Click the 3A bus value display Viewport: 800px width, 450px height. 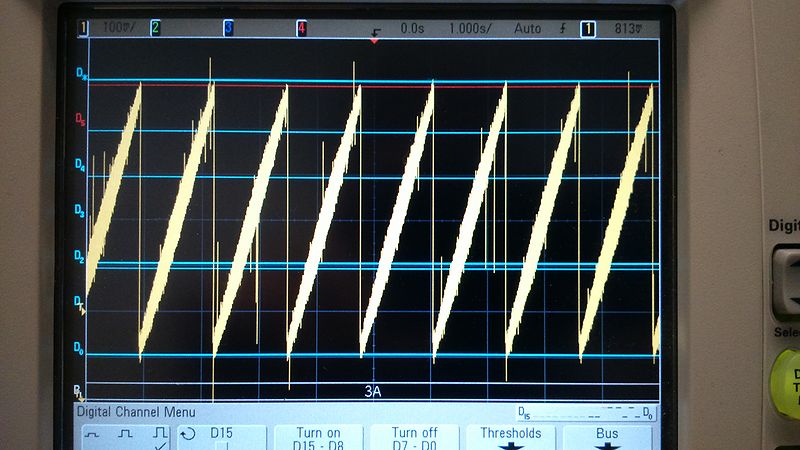tap(373, 392)
